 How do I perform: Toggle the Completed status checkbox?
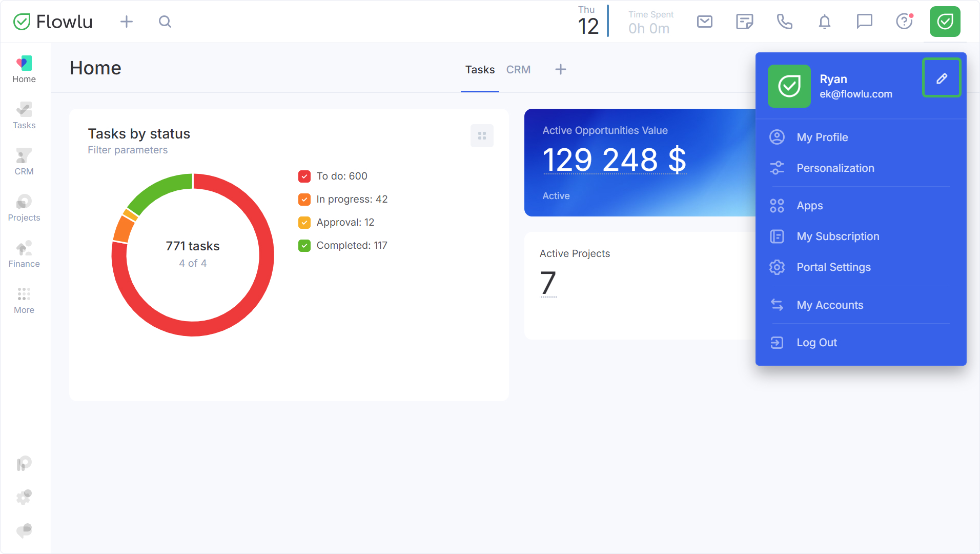pyautogui.click(x=304, y=246)
